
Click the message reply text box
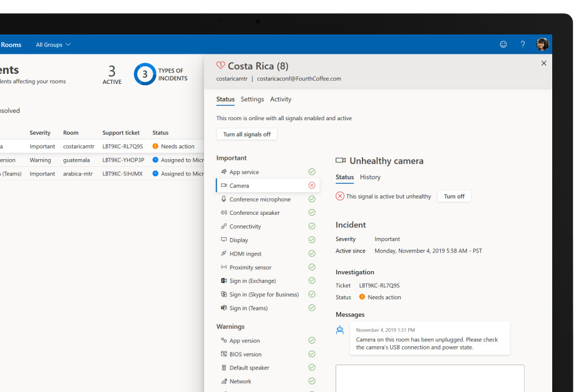[429, 378]
